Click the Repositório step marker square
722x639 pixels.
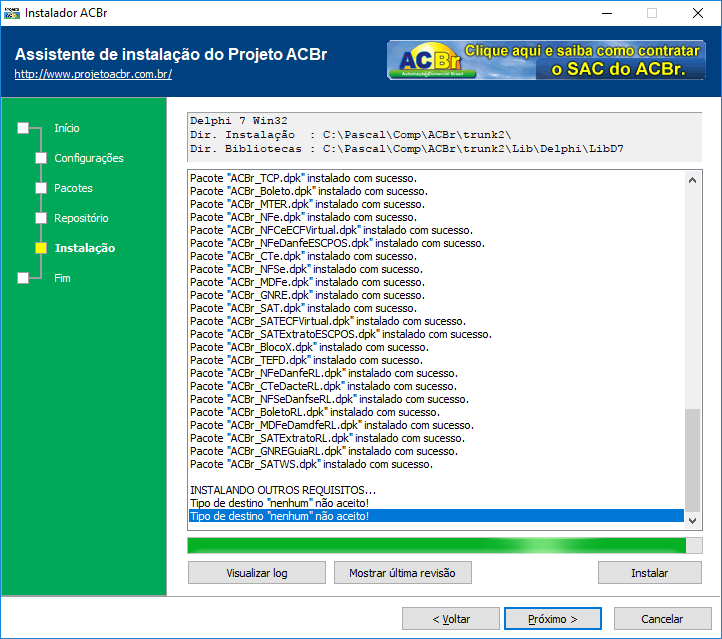coord(41,218)
